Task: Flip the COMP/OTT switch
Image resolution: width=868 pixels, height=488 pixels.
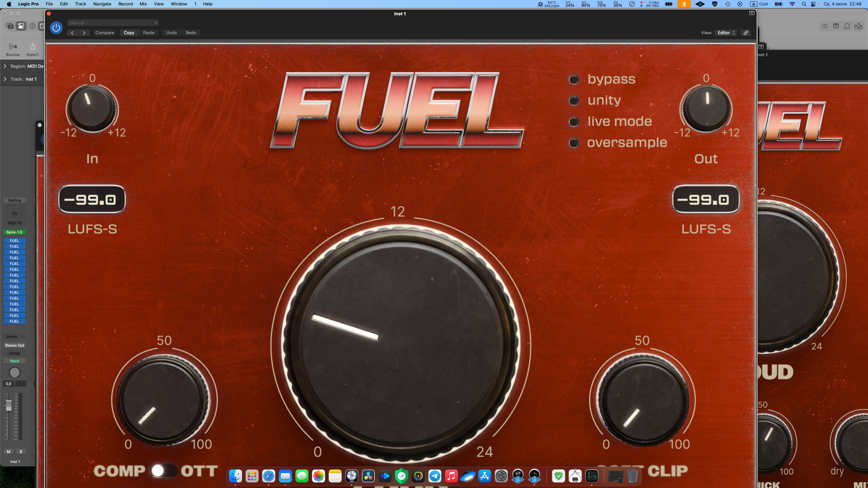Action: [163, 470]
